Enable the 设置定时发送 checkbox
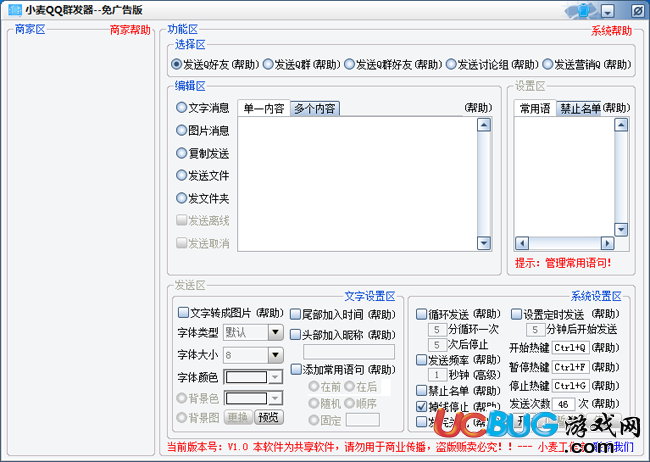This screenshot has width=650, height=462. click(516, 314)
